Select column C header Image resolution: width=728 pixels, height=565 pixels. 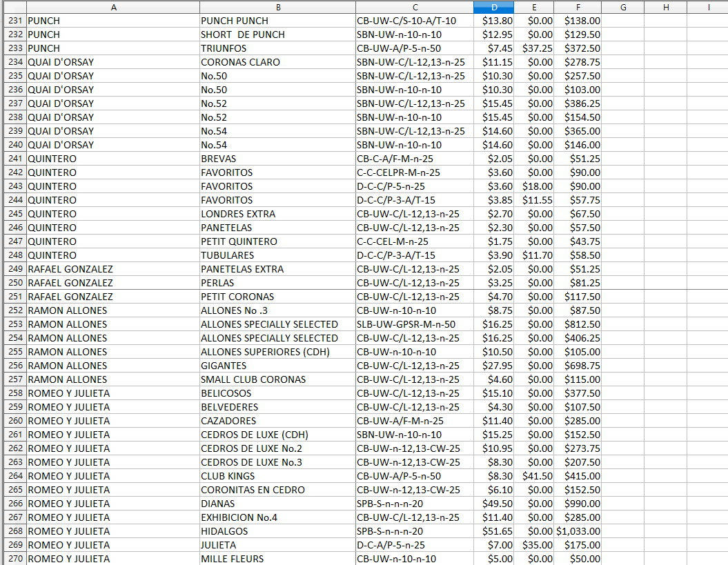pyautogui.click(x=415, y=7)
